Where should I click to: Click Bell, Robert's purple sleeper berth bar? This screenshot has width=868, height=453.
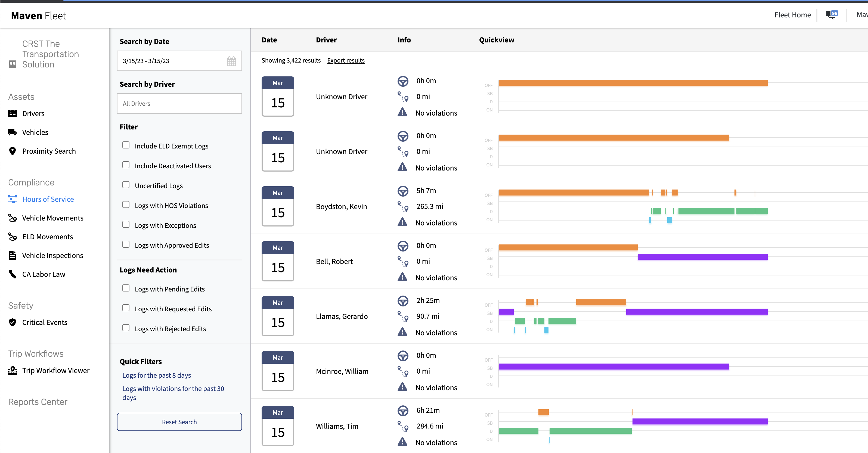[x=702, y=257]
